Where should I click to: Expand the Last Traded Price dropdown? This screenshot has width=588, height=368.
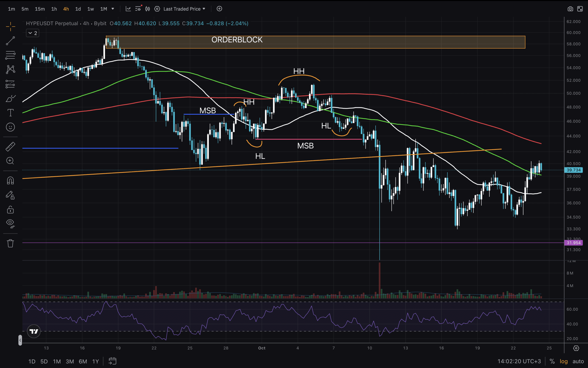click(x=184, y=9)
